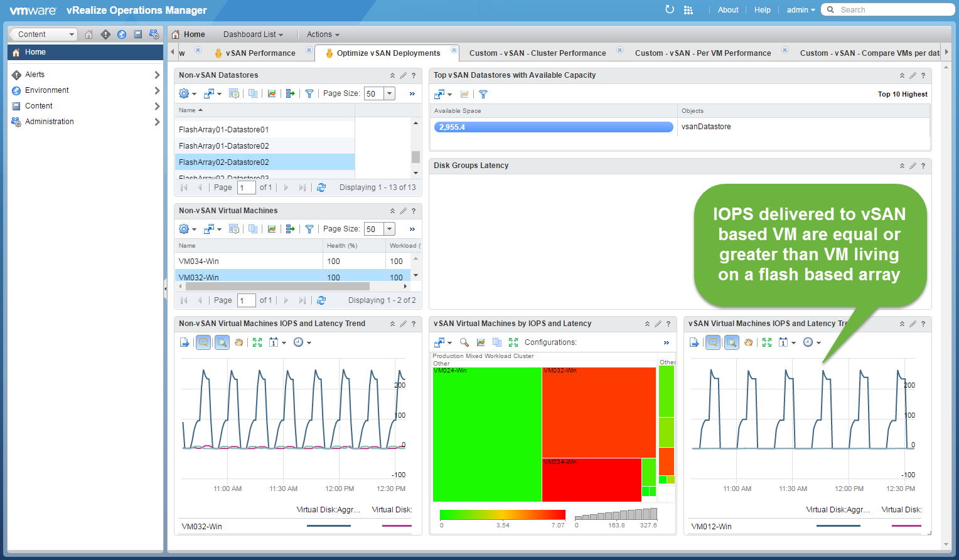Viewport: 959px width, 560px height.
Task: Switch to Custom - vSAN - Per VM Performance tab
Action: [x=703, y=53]
